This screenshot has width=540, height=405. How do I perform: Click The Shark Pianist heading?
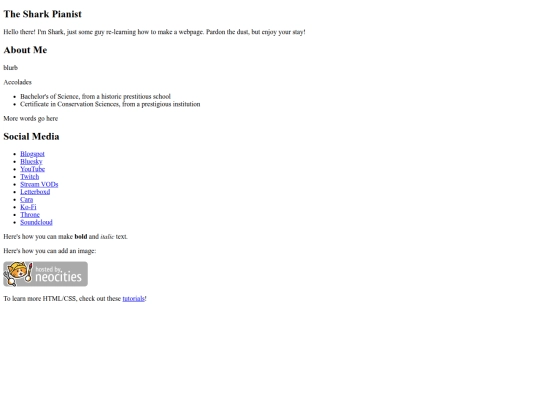(42, 14)
